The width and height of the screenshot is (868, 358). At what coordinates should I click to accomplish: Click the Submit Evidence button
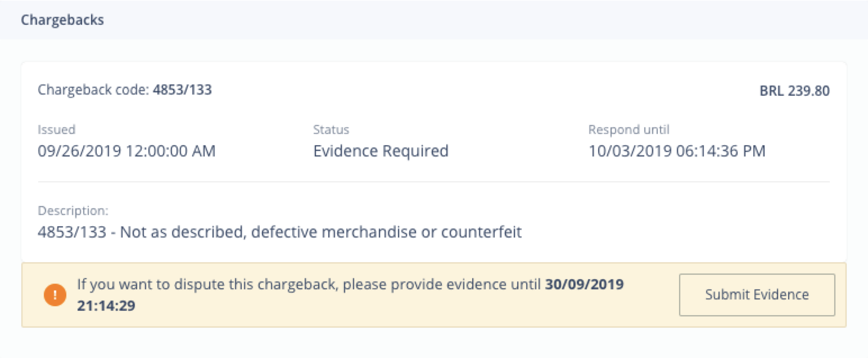pos(756,294)
